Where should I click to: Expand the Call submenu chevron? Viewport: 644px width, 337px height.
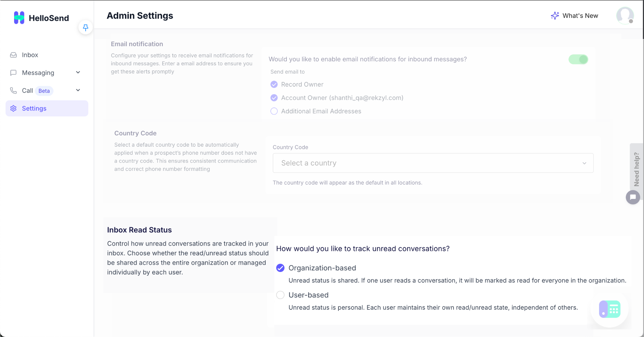(78, 90)
